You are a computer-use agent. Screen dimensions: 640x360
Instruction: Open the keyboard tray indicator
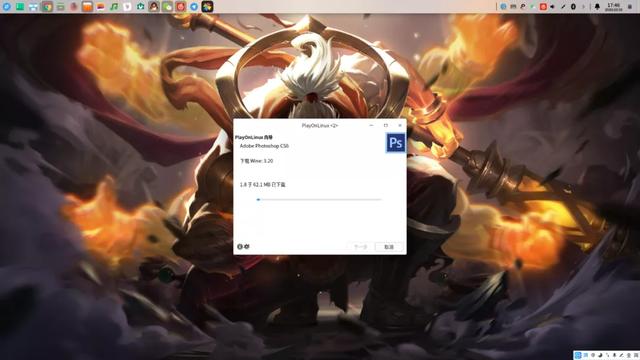click(x=513, y=7)
